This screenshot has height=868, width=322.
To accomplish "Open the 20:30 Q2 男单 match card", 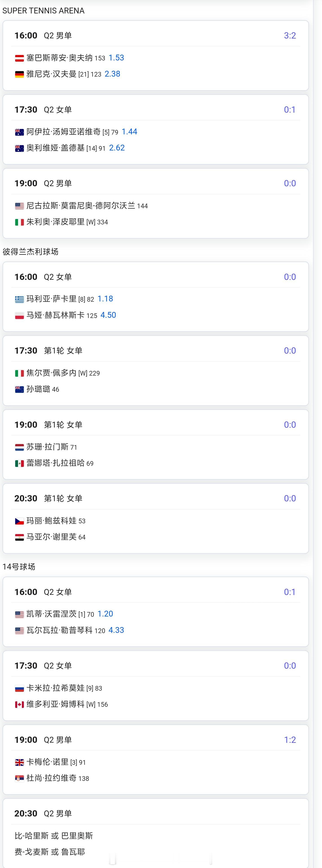I will tap(155, 833).
